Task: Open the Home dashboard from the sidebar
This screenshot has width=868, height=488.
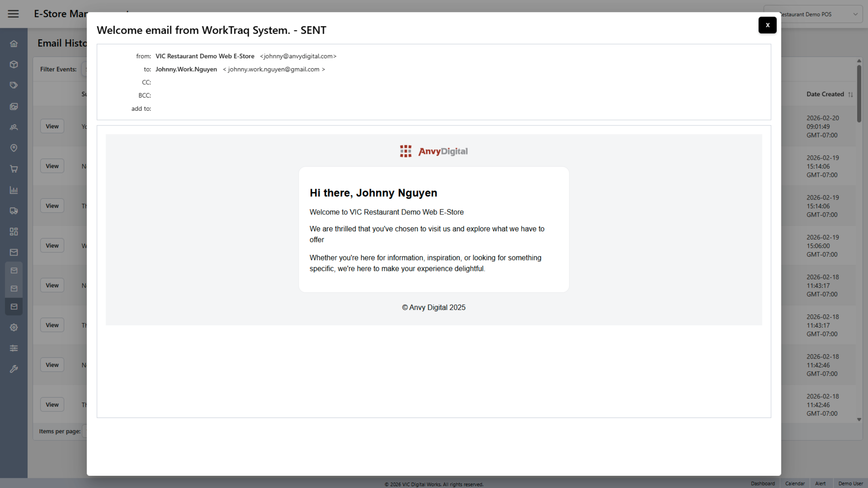Action: pyautogui.click(x=14, y=43)
